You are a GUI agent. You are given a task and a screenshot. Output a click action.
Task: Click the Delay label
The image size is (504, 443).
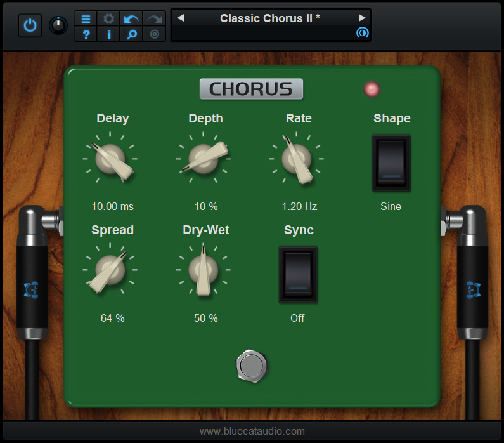[x=113, y=119]
